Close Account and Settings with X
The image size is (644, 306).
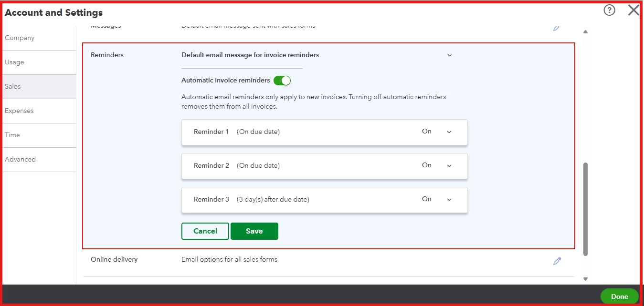tap(633, 10)
